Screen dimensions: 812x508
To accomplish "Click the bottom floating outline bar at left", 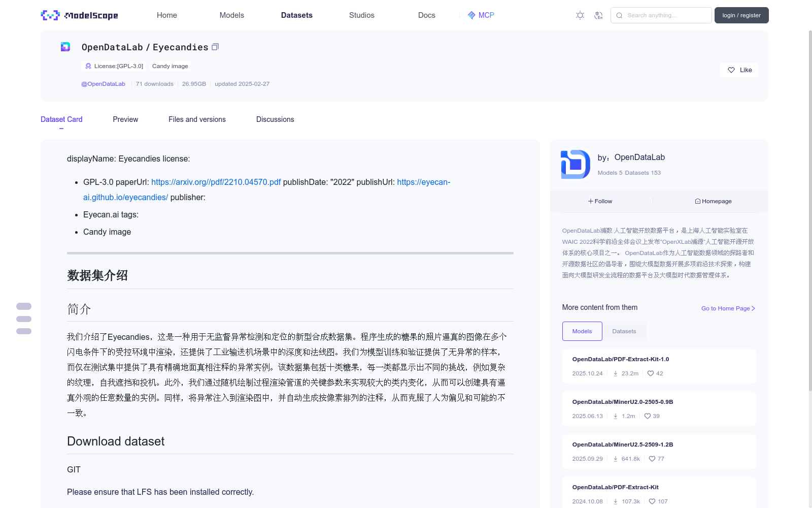I will (24, 331).
